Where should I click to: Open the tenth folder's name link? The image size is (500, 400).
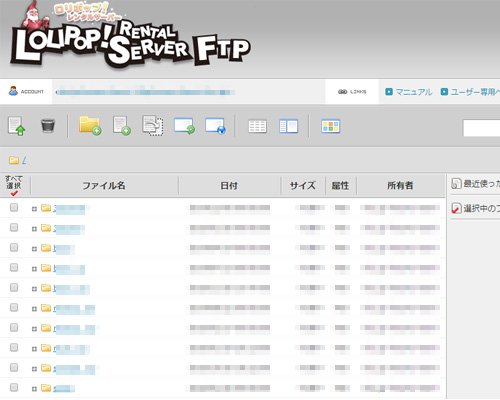64,388
